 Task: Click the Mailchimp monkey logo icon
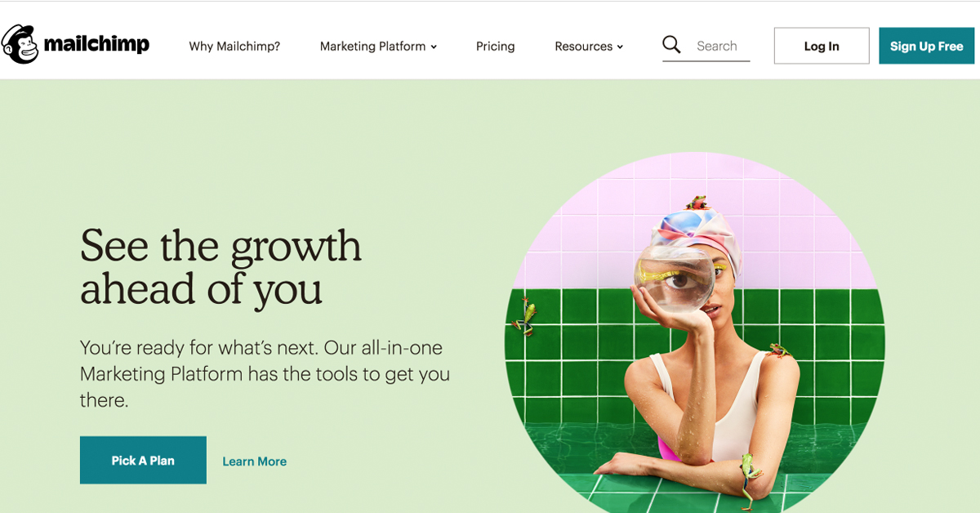pos(20,44)
